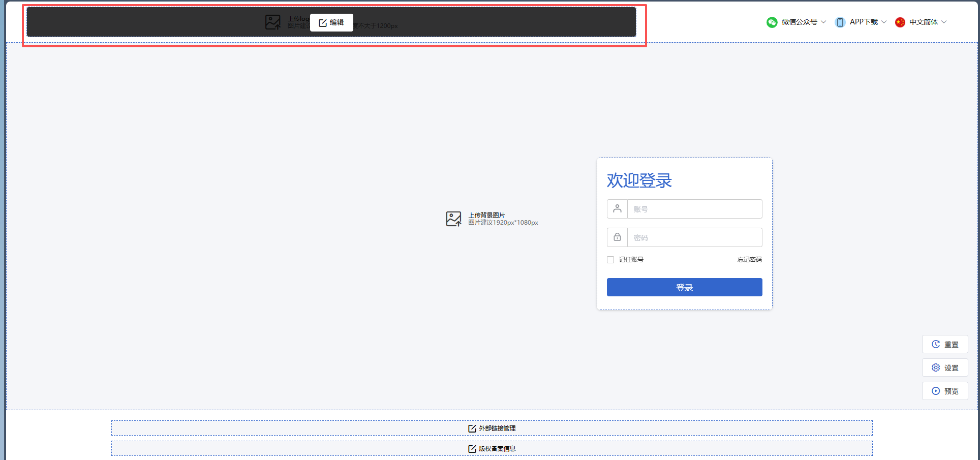Click the 设置 button
Screen dimensions: 980x460
(945, 367)
